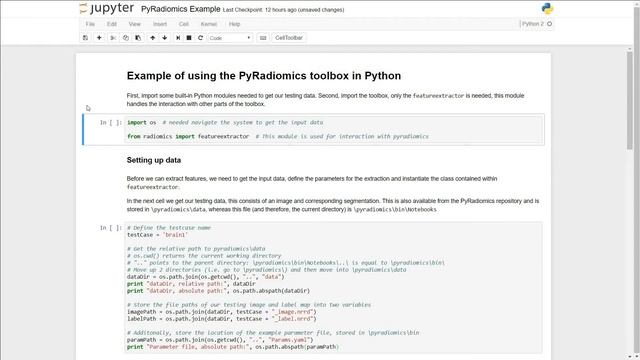
Task: Click into the testCase brain1 code cell
Action: pyautogui.click(x=334, y=288)
